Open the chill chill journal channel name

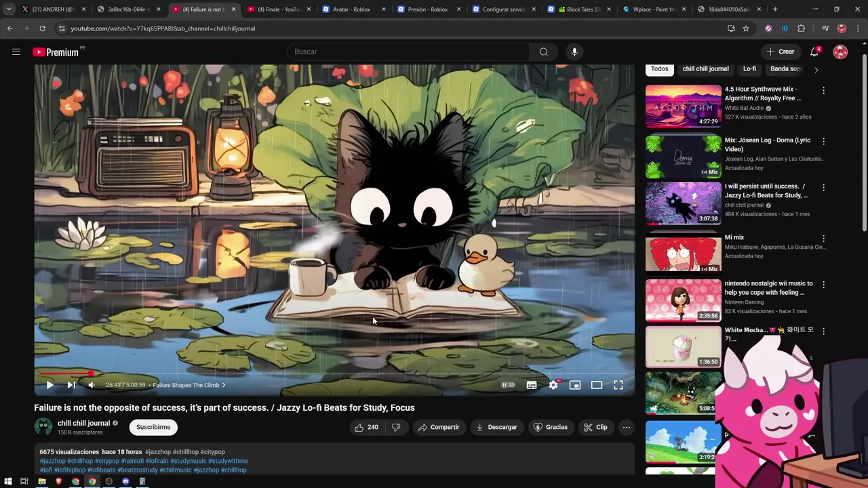[83, 423]
